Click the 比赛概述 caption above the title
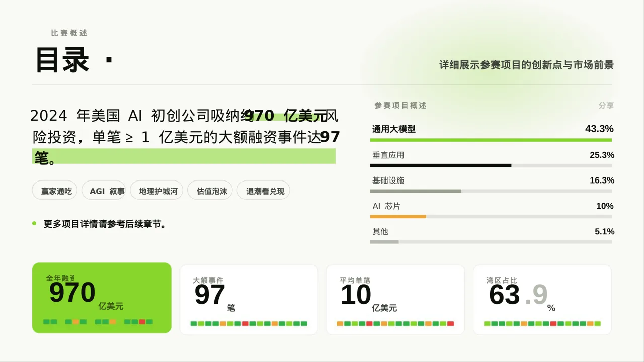 (69, 33)
